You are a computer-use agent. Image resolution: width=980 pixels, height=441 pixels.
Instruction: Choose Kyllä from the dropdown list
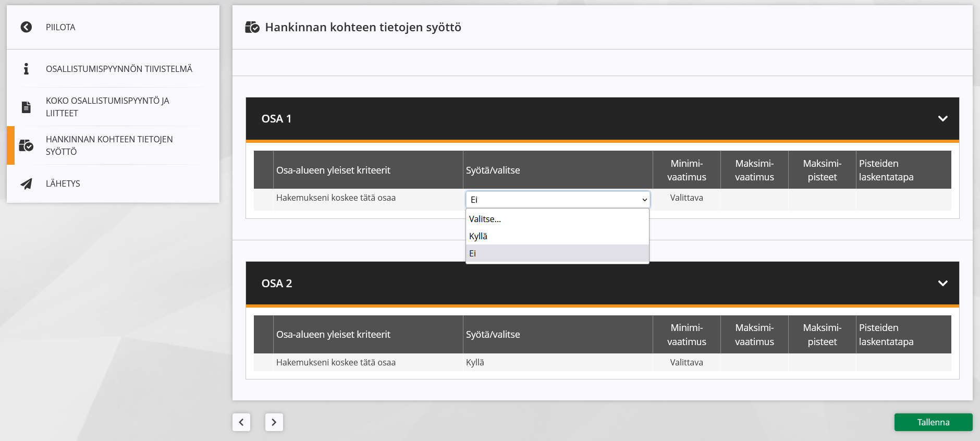tap(557, 236)
